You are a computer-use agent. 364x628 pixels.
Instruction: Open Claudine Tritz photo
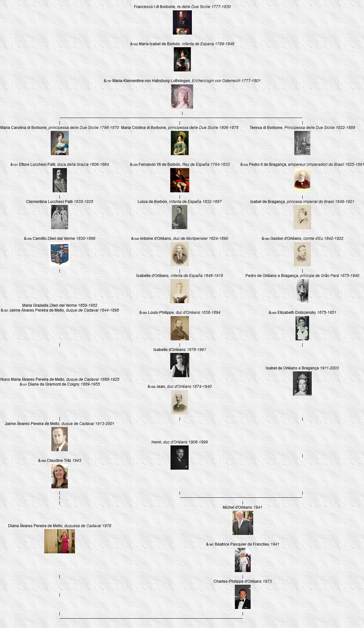pyautogui.click(x=60, y=476)
